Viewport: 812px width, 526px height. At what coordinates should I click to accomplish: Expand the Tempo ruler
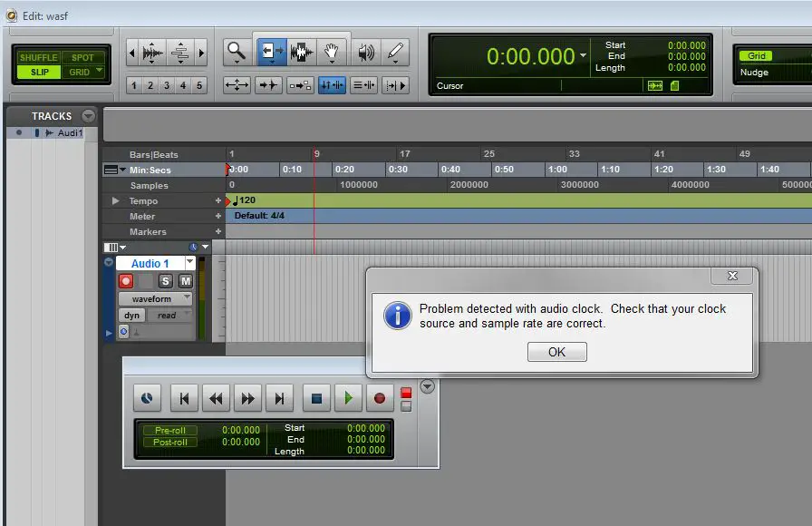click(x=115, y=200)
